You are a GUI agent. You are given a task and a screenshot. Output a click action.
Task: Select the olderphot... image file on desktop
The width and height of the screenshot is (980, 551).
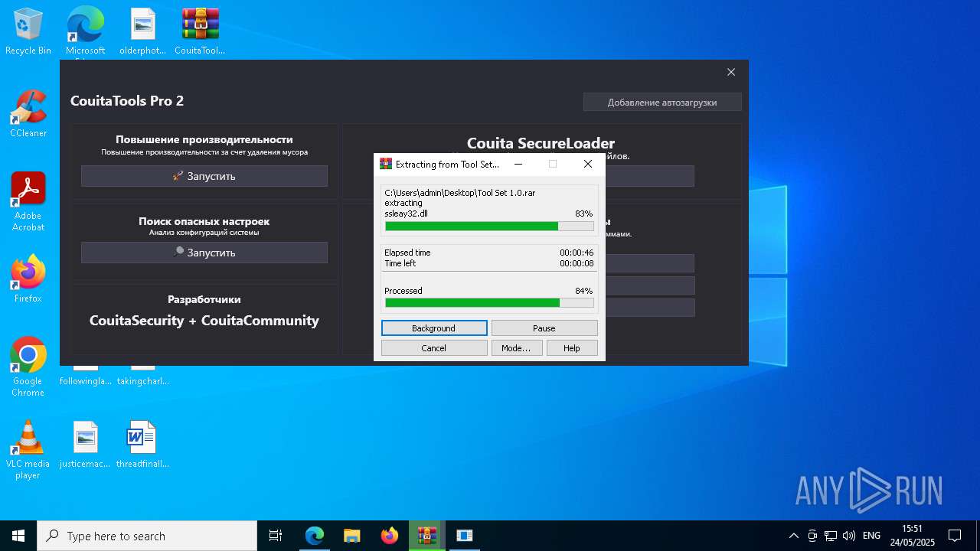coord(142,31)
